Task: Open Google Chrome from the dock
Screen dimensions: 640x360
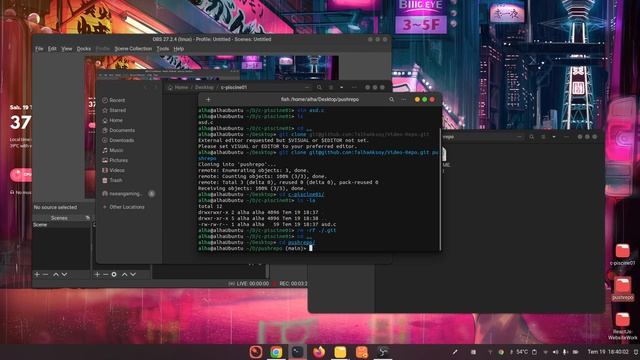Action: [276, 352]
